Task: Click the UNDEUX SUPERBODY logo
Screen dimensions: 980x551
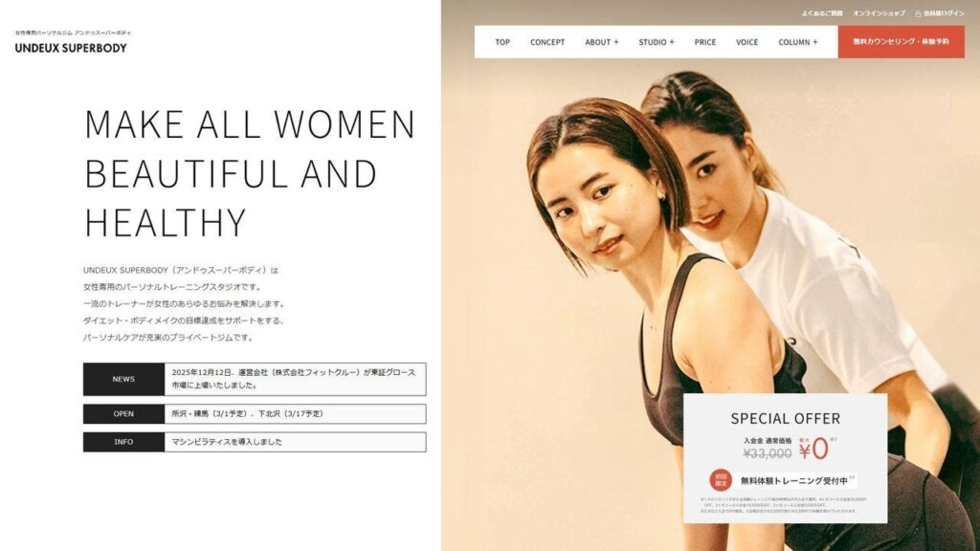Action: pos(71,48)
